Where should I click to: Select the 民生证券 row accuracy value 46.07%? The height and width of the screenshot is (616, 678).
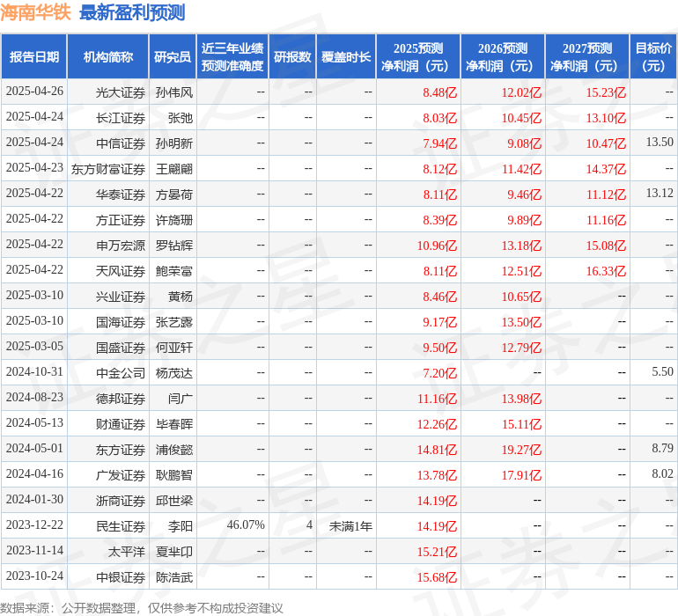246,526
